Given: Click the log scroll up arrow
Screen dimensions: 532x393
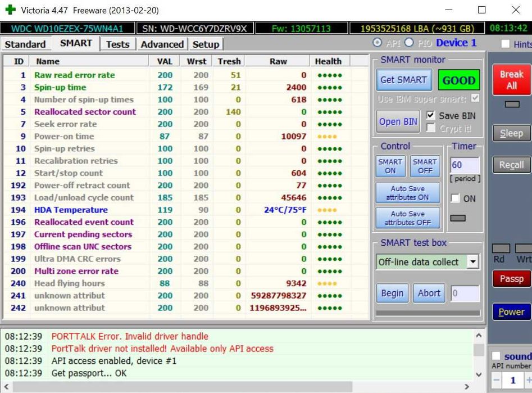Looking at the screenshot, I should click(x=479, y=336).
